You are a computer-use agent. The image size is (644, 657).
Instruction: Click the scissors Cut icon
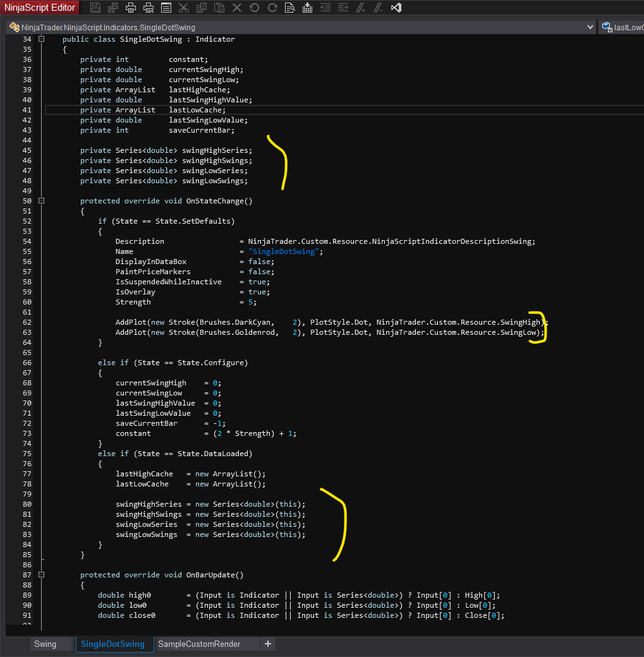coord(184,8)
